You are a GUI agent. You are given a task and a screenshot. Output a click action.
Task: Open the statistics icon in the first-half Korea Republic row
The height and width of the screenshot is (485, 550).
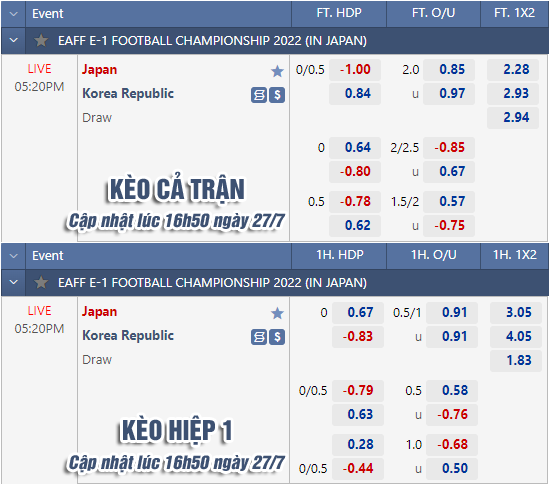tap(259, 337)
